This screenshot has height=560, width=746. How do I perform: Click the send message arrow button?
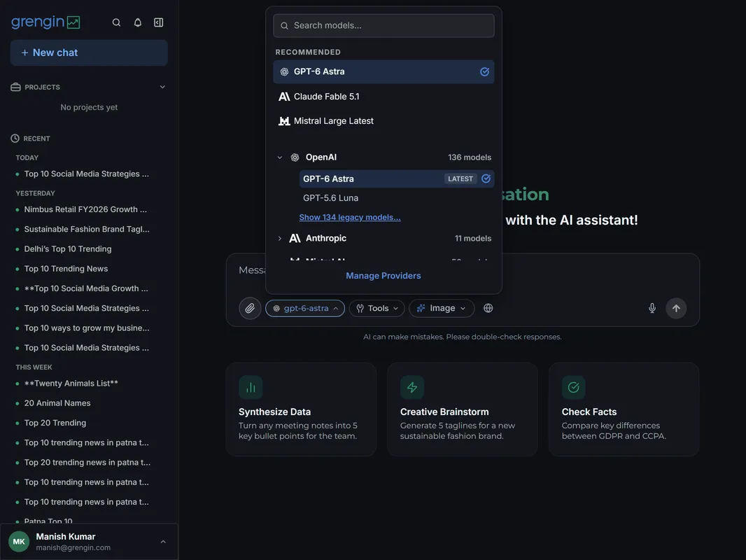click(x=676, y=308)
